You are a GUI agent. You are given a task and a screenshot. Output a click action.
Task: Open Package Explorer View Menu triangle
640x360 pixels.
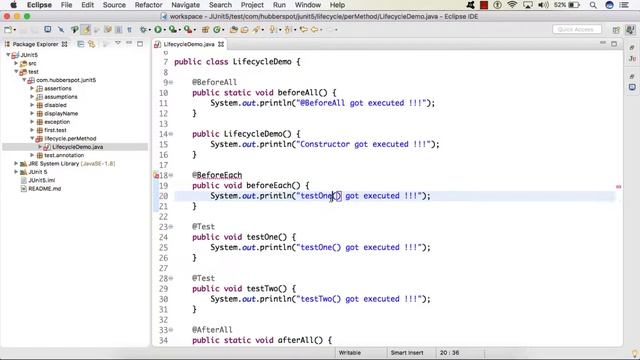(118, 43)
